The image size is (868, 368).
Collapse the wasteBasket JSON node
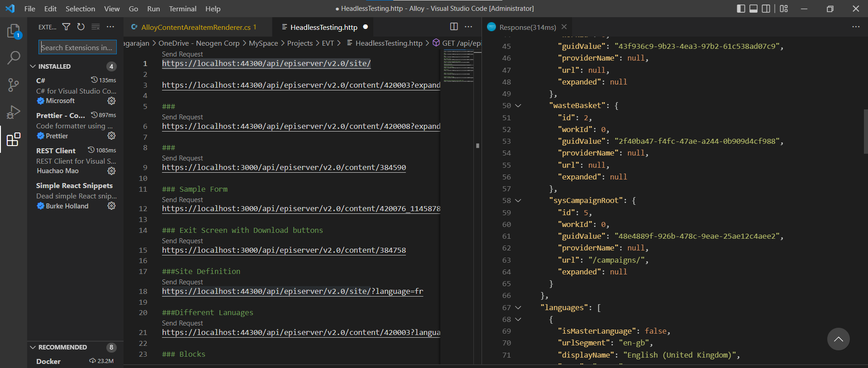tap(518, 106)
